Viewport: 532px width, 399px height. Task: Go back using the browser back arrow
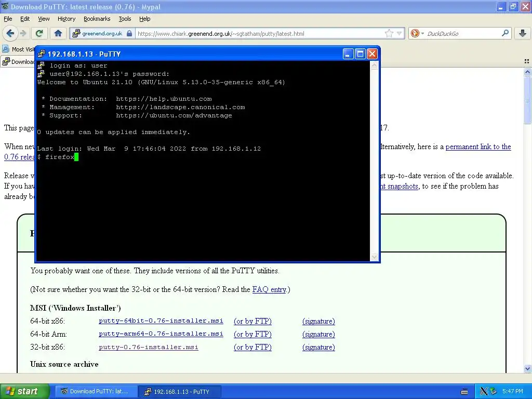pos(10,33)
